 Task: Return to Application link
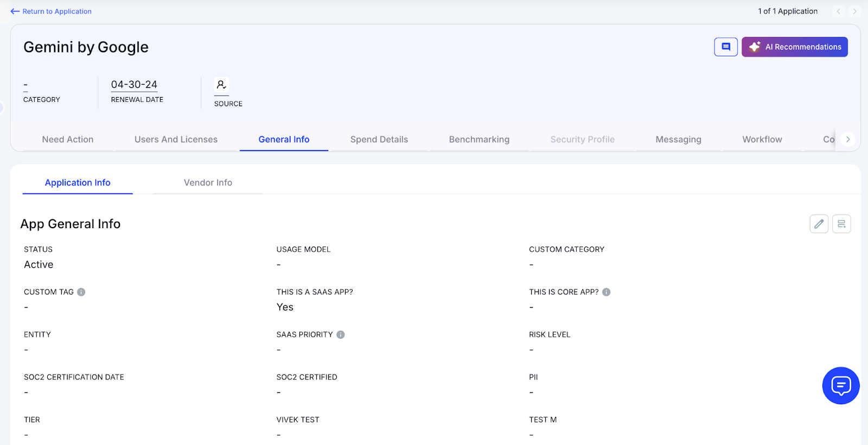tap(51, 11)
